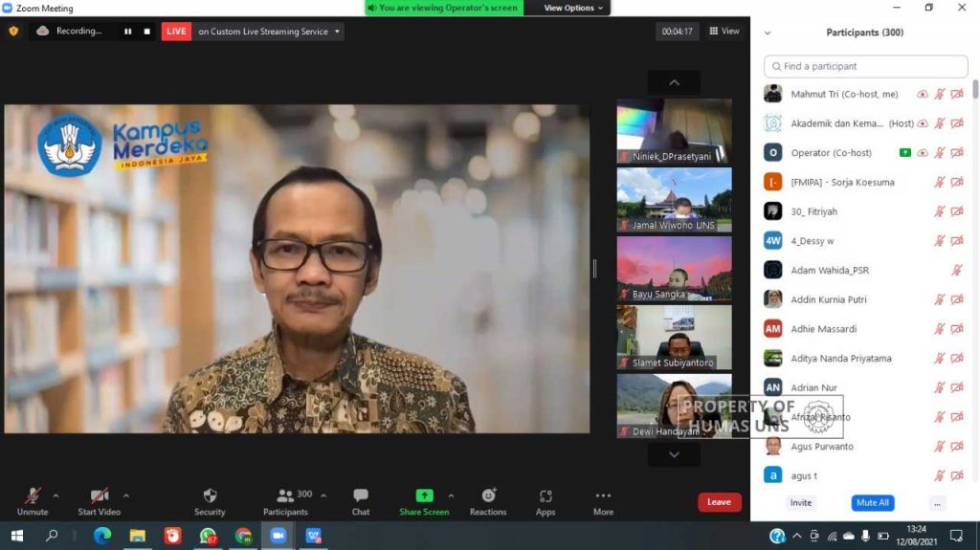Click the Start Video camera icon
This screenshot has height=550, width=980.
pos(100,495)
